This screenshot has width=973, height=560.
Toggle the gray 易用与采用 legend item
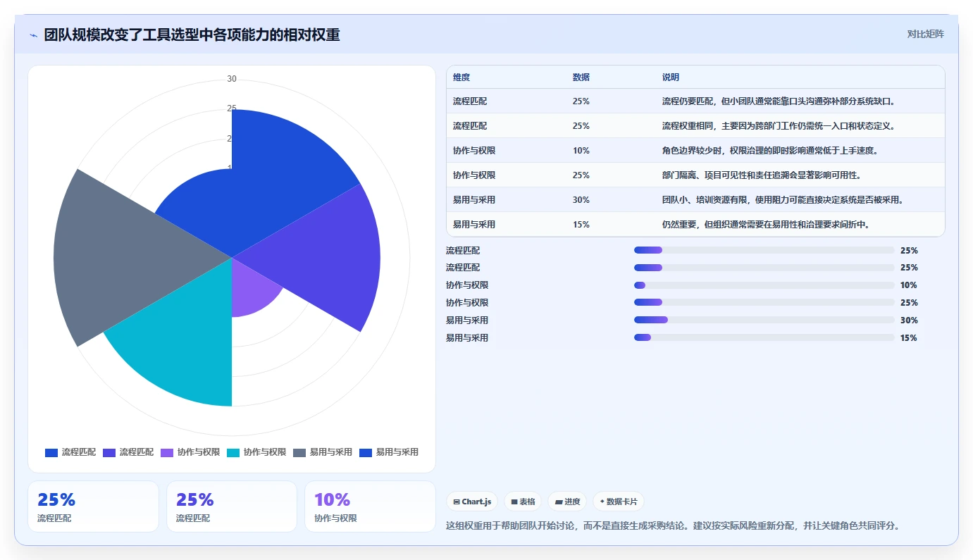[323, 452]
